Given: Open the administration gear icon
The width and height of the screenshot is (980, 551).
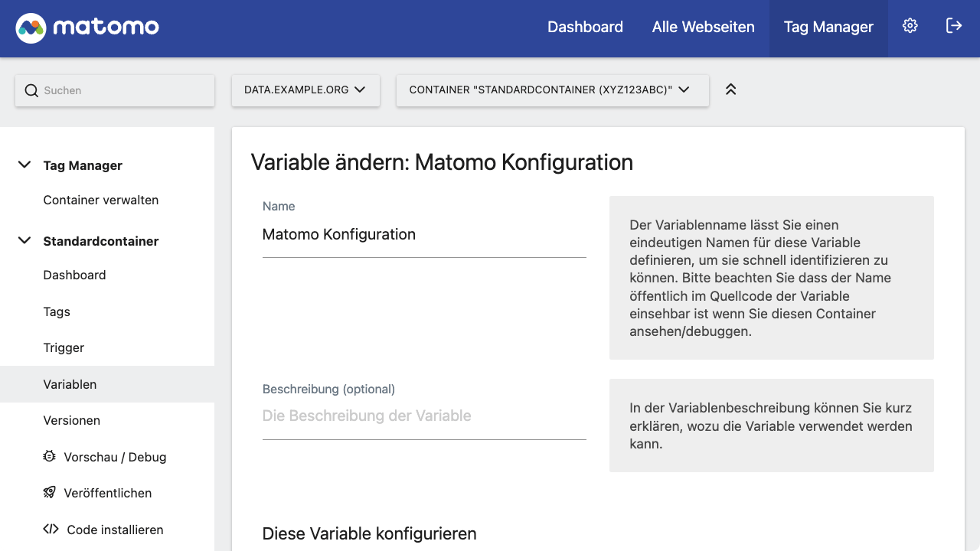Looking at the screenshot, I should point(910,26).
